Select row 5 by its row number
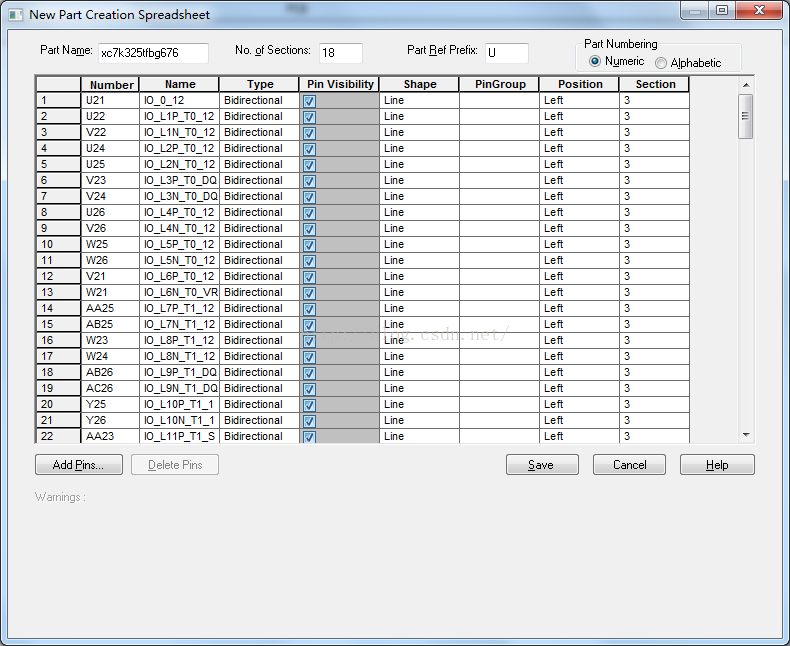Image resolution: width=790 pixels, height=646 pixels. [x=58, y=164]
